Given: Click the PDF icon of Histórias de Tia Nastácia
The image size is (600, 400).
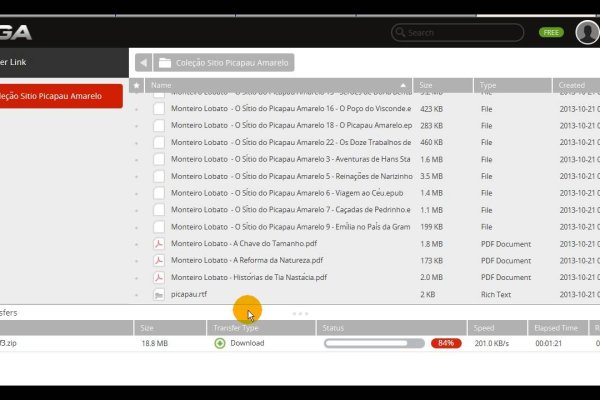Looking at the screenshot, I should coord(158,278).
